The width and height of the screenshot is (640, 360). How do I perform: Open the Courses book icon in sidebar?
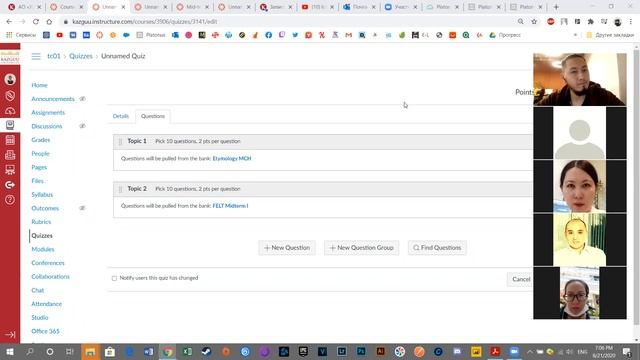(10, 125)
